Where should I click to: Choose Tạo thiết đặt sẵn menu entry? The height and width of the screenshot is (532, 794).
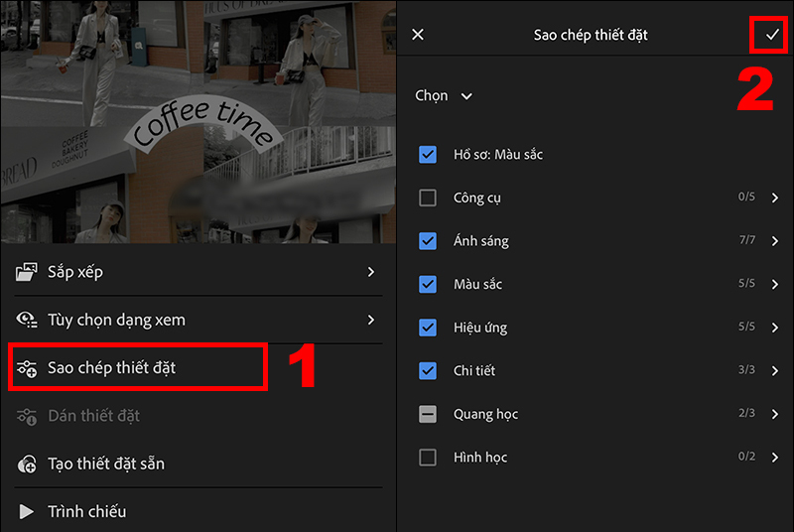tap(198, 464)
